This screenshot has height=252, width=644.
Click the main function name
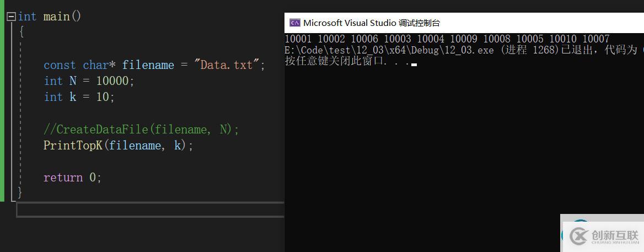(56, 17)
